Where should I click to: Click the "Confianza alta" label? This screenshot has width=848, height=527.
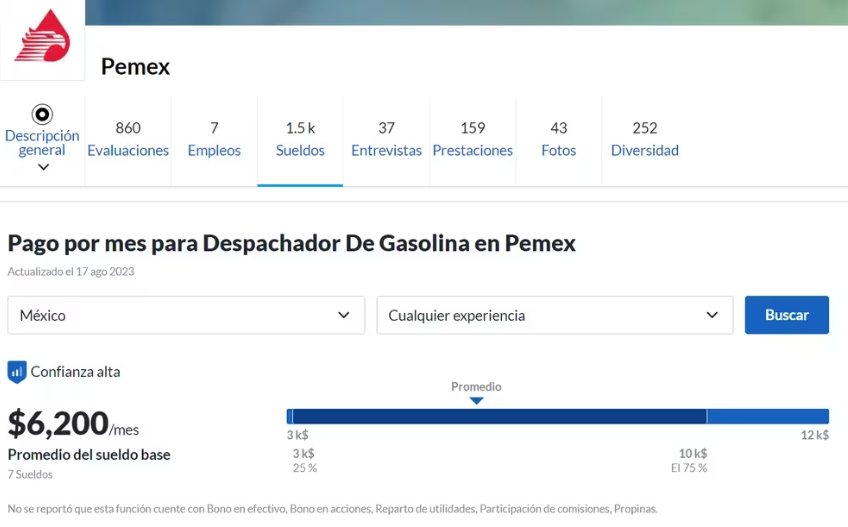75,372
